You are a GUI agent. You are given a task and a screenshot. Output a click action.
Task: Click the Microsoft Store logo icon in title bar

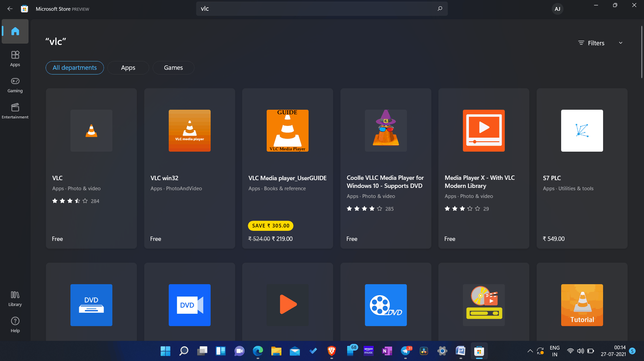click(x=24, y=9)
